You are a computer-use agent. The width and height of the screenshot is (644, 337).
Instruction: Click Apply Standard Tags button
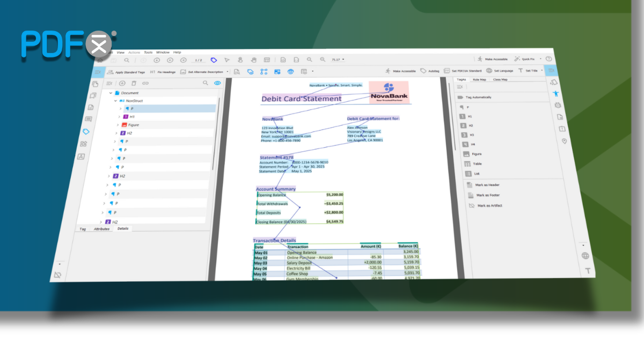(x=126, y=71)
